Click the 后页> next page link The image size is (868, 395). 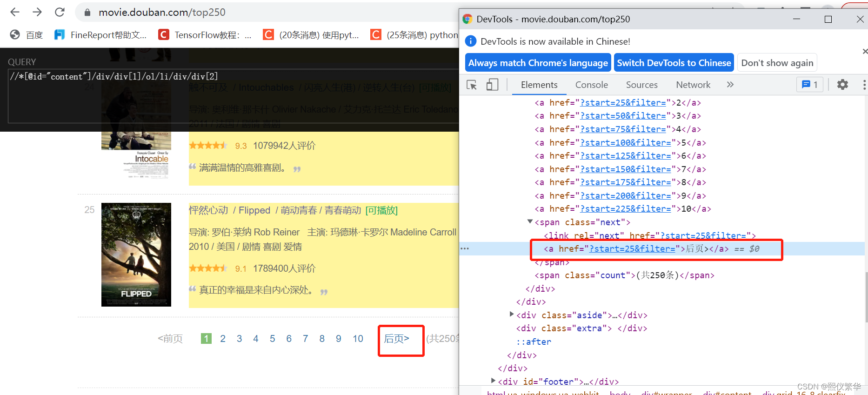coord(397,339)
